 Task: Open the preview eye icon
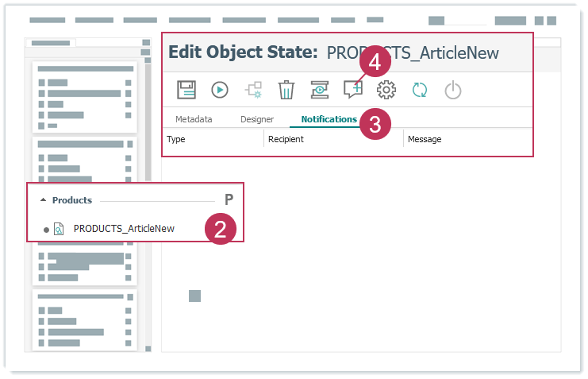pyautogui.click(x=319, y=90)
